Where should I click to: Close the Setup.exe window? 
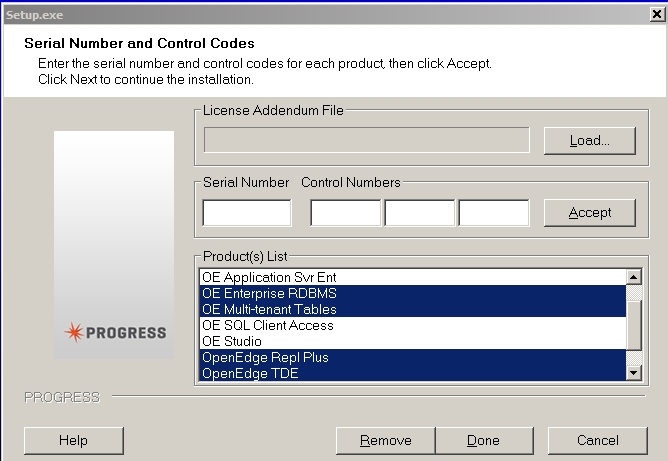657,14
